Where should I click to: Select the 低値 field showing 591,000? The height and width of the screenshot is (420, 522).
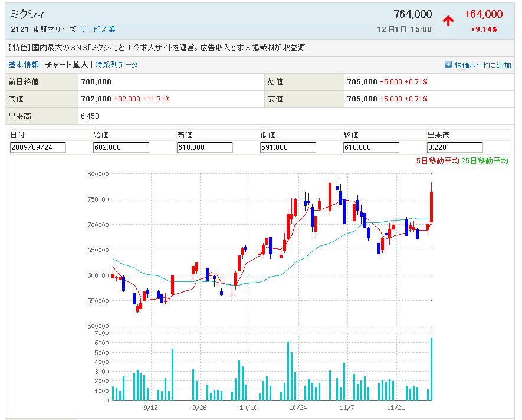coord(287,147)
